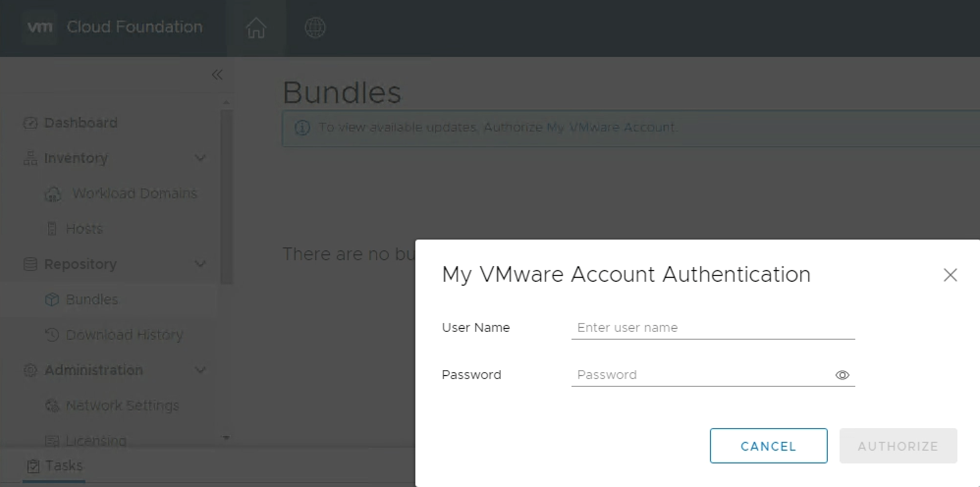
Task: Click the globe icon in header
Action: pyautogui.click(x=315, y=27)
